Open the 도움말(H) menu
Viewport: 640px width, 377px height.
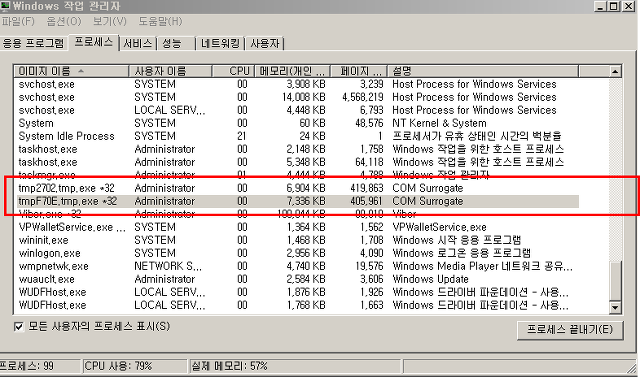click(x=160, y=21)
